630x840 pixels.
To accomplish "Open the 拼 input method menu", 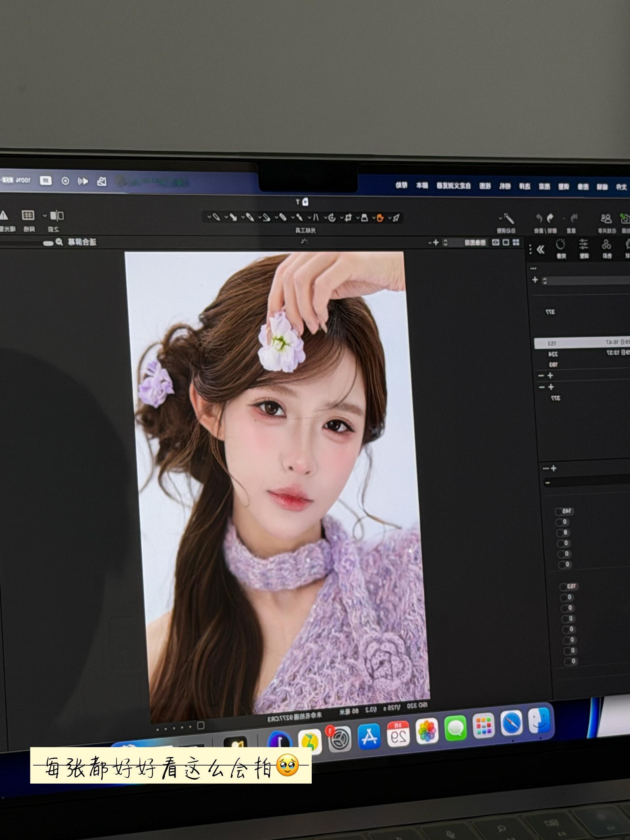I will click(46, 181).
